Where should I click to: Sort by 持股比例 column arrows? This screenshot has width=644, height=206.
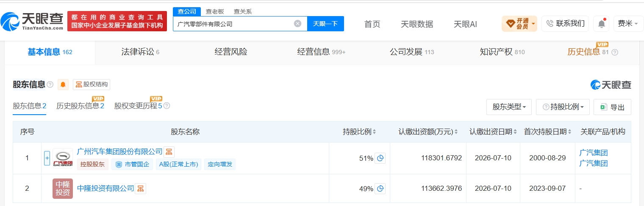coord(374,132)
